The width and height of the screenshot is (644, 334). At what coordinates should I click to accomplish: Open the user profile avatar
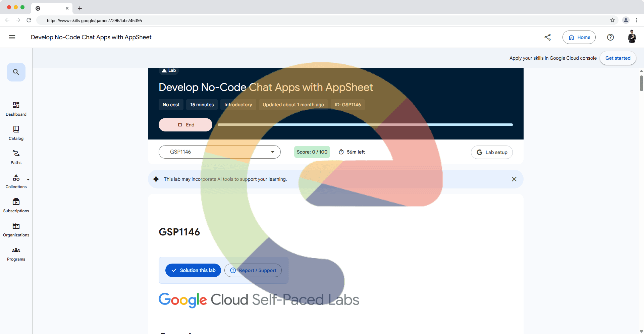[632, 37]
